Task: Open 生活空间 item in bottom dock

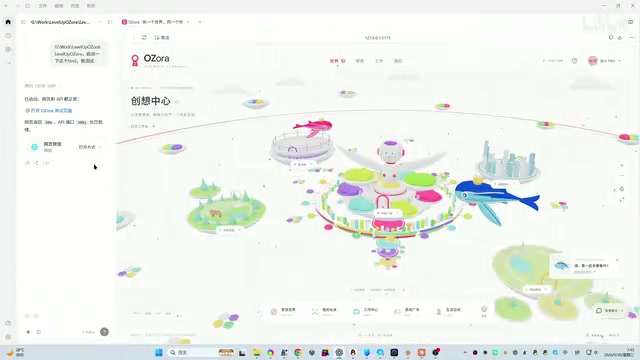Action: pyautogui.click(x=448, y=311)
